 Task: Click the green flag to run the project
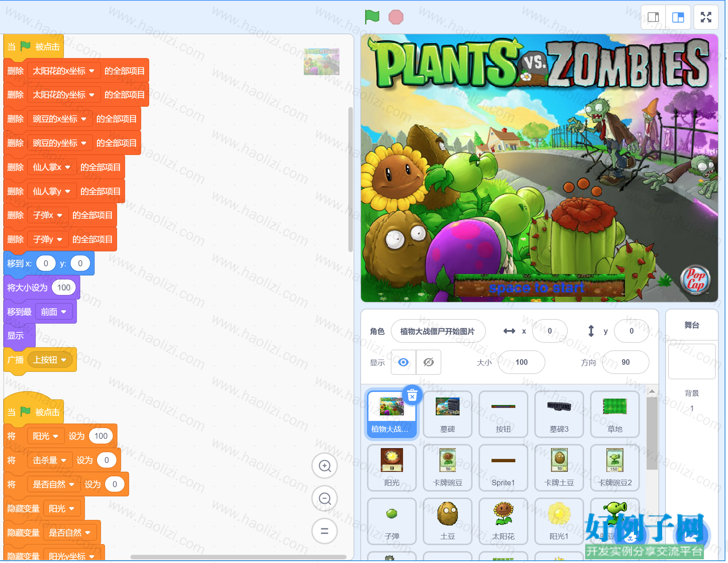click(x=372, y=17)
